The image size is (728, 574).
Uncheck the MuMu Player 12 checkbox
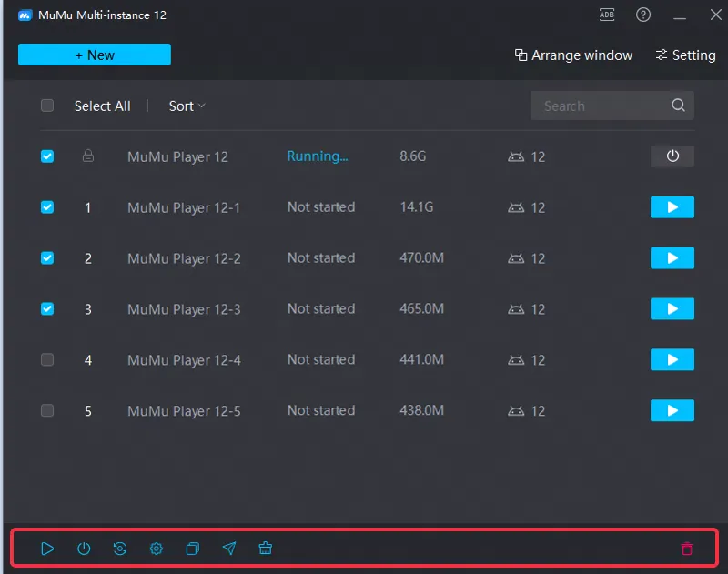(x=47, y=156)
